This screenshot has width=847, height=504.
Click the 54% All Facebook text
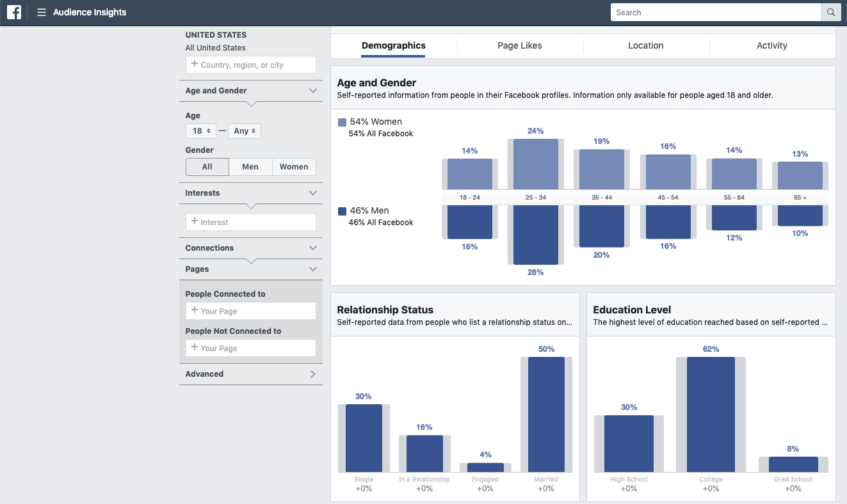pos(381,134)
